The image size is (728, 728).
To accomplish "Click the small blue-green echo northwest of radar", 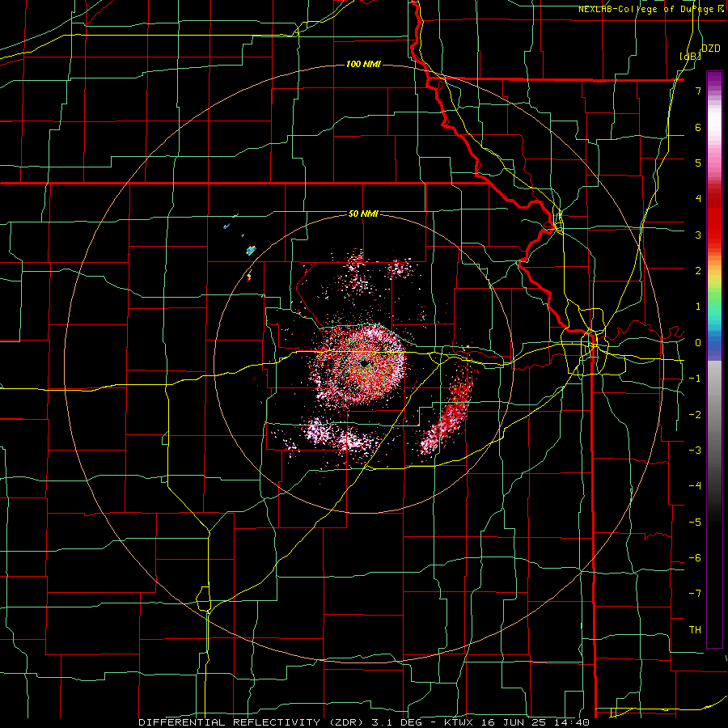I will pyautogui.click(x=252, y=250).
